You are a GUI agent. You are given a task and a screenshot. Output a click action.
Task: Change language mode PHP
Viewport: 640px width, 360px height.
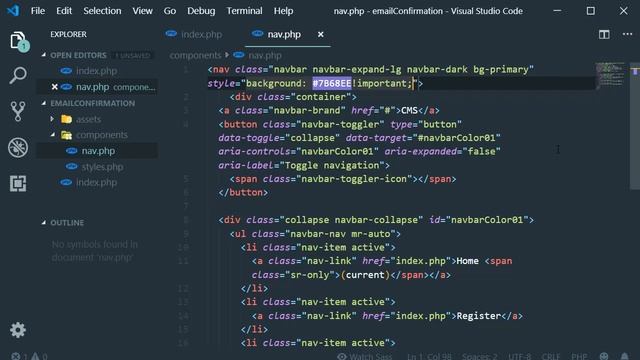coord(579,356)
